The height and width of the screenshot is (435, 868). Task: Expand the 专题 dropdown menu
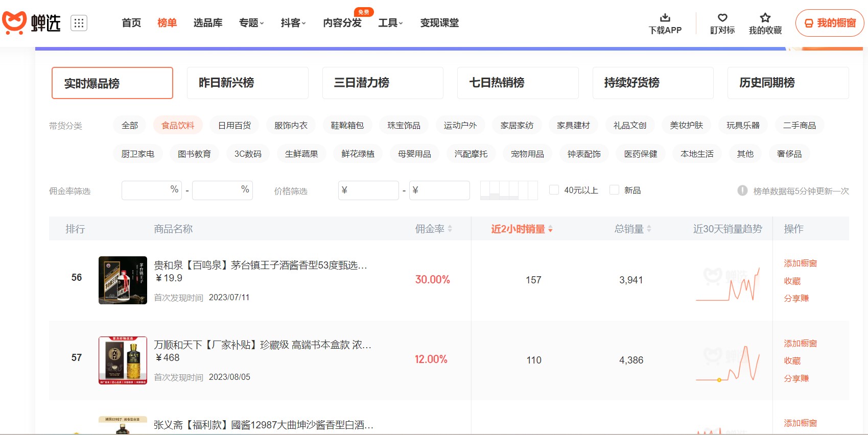coord(251,23)
